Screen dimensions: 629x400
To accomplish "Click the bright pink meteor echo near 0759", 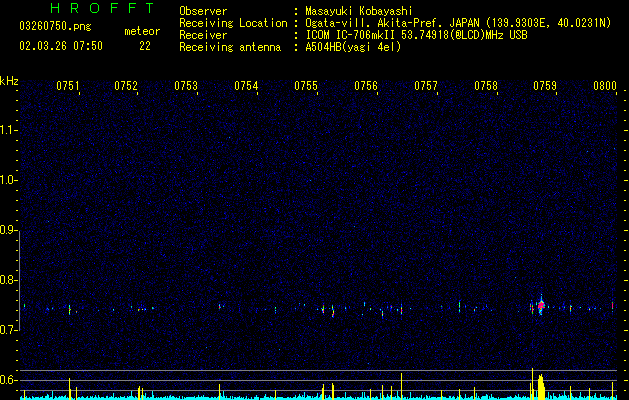I will pyautogui.click(x=541, y=306).
